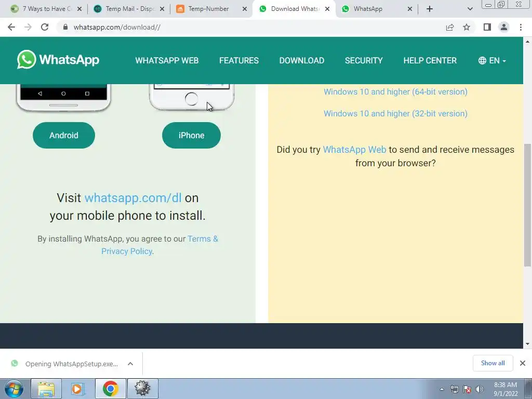
Task: Reload the page with refresh icon
Action: (x=45, y=27)
